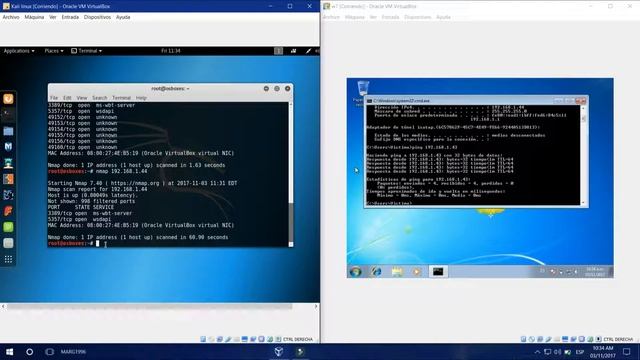
Task: Open Máquina menu in Kali VirtualBox window
Action: click(x=34, y=17)
